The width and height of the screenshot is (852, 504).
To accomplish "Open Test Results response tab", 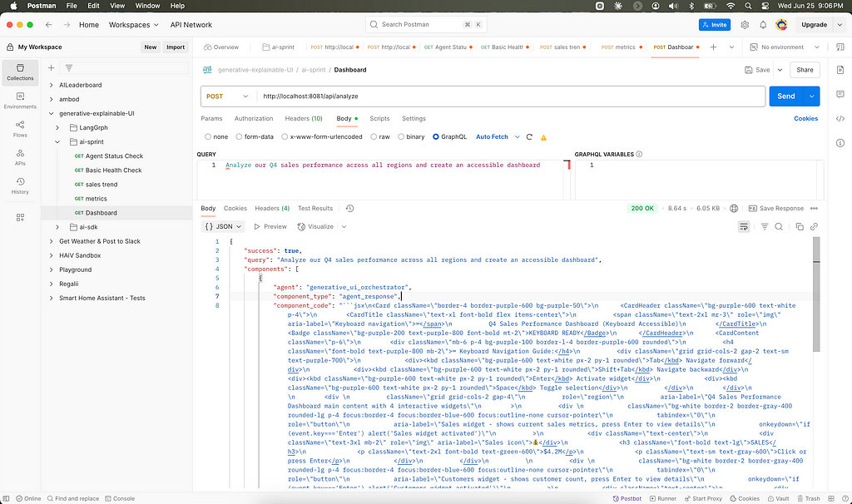I will pos(315,209).
